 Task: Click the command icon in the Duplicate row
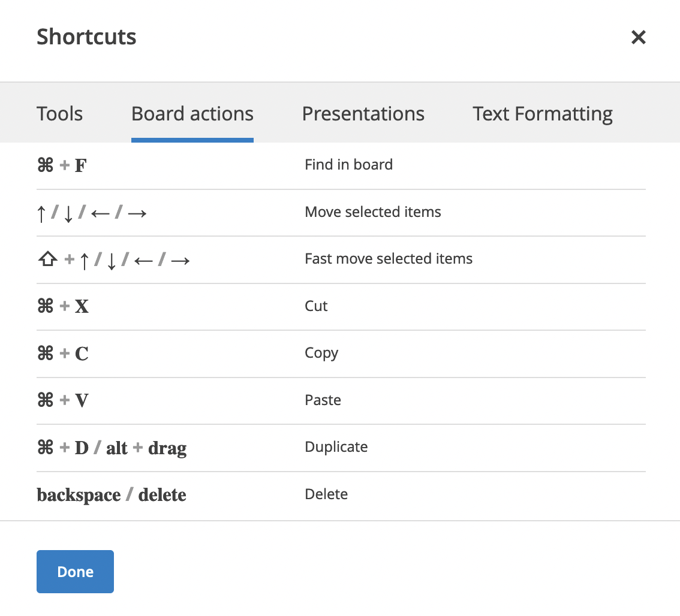[45, 448]
